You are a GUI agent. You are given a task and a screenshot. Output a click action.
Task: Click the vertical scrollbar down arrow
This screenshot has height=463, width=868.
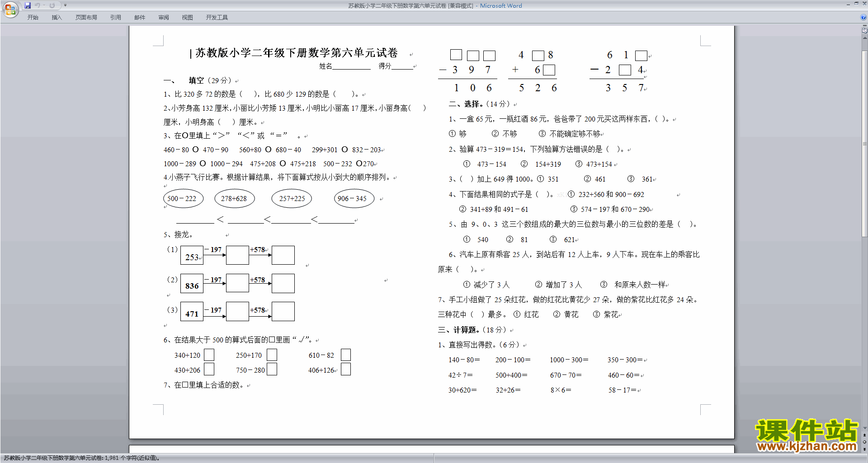[864, 428]
